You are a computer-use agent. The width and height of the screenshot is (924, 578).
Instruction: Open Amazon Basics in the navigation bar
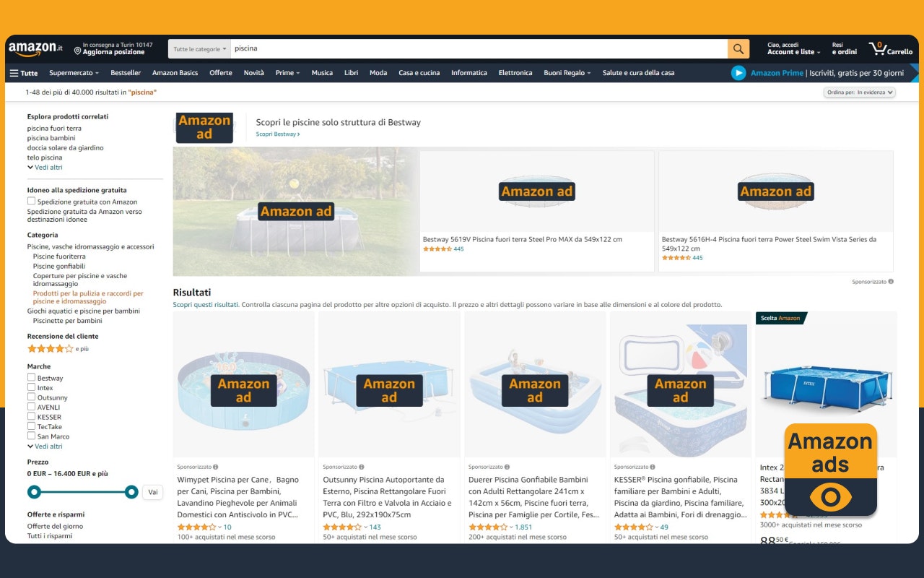175,73
